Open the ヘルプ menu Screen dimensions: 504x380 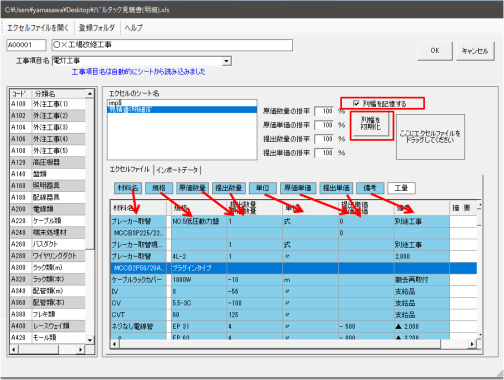tap(133, 28)
